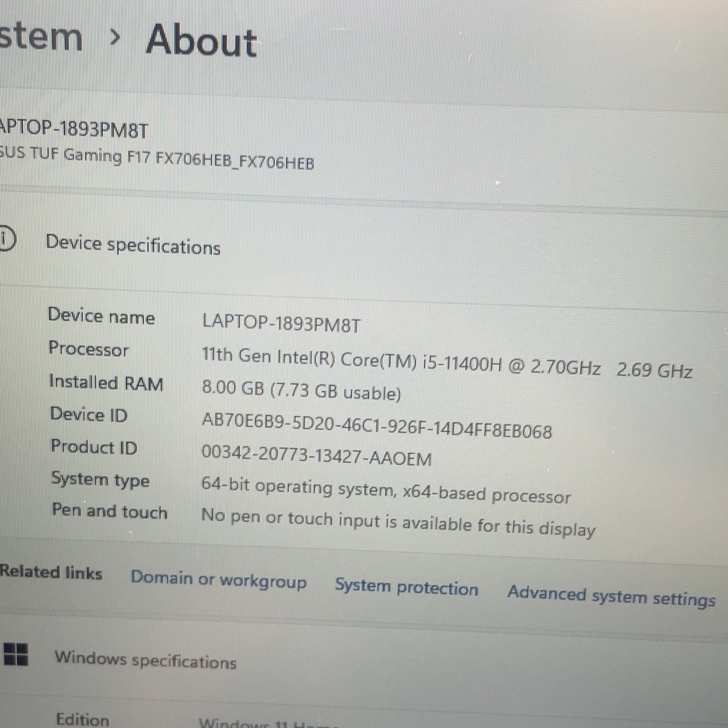728x728 pixels.
Task: Click the Windows specifications logo icon
Action: click(16, 654)
